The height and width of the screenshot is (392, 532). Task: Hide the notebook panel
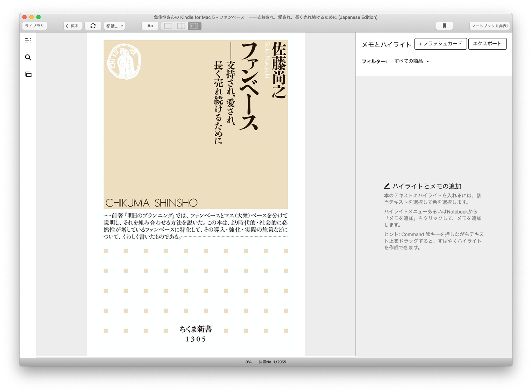[x=490, y=26]
